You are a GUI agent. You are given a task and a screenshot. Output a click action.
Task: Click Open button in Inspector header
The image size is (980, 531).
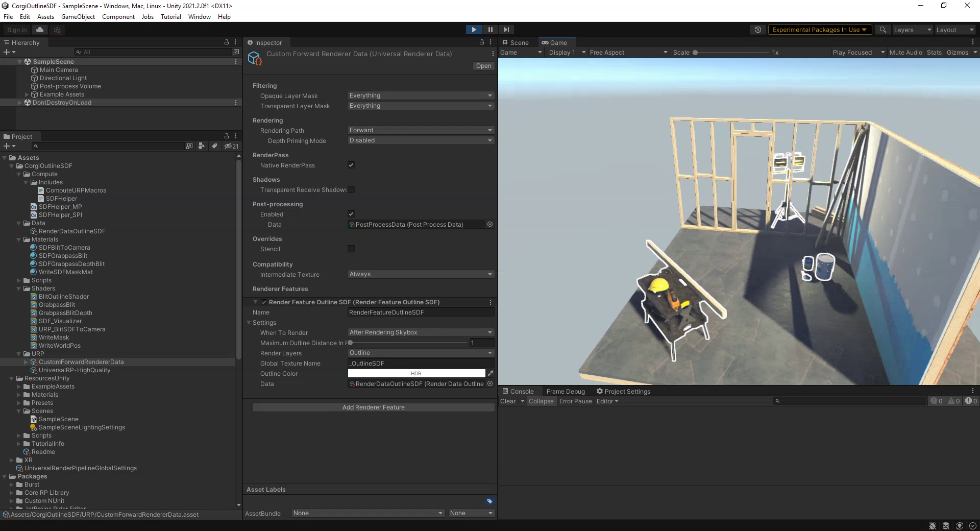483,66
